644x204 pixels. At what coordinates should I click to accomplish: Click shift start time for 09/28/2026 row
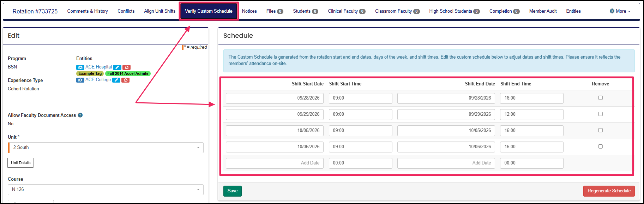click(x=360, y=98)
